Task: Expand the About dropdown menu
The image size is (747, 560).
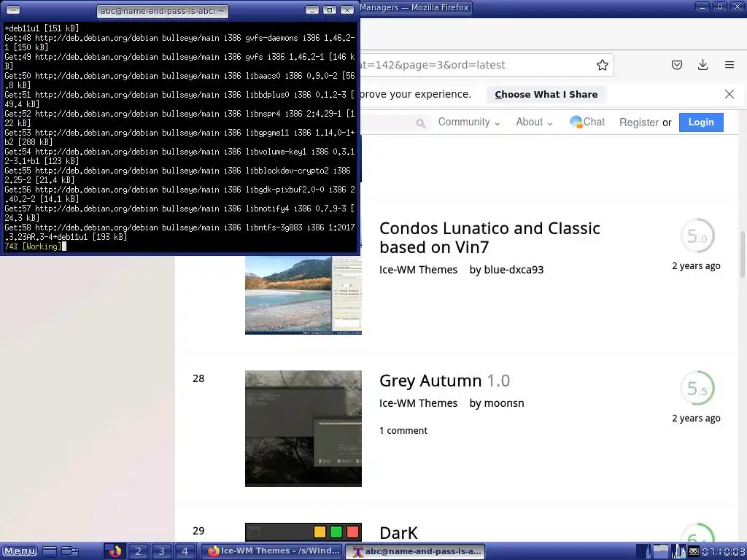Action: [534, 122]
